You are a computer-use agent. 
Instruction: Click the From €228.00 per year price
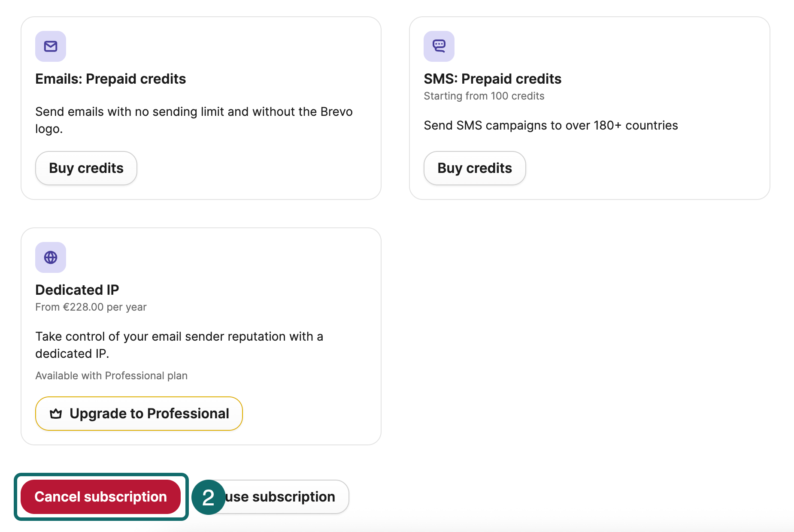click(91, 307)
